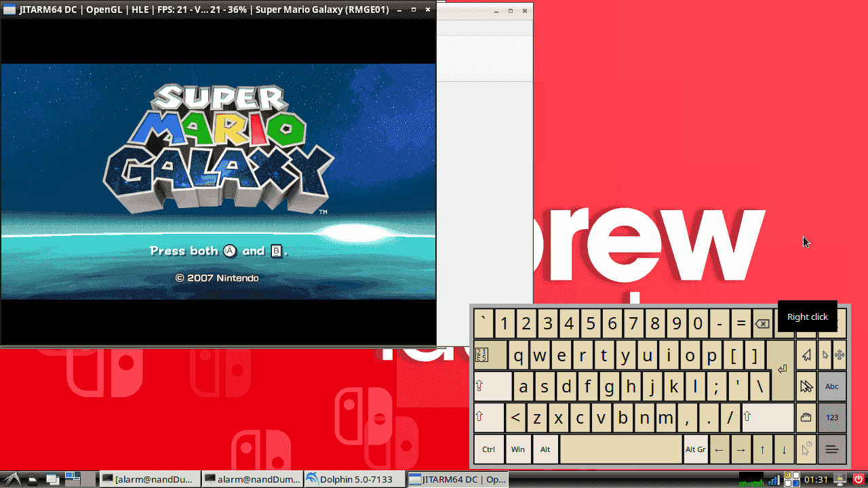Tap the right arrow key

click(x=741, y=449)
